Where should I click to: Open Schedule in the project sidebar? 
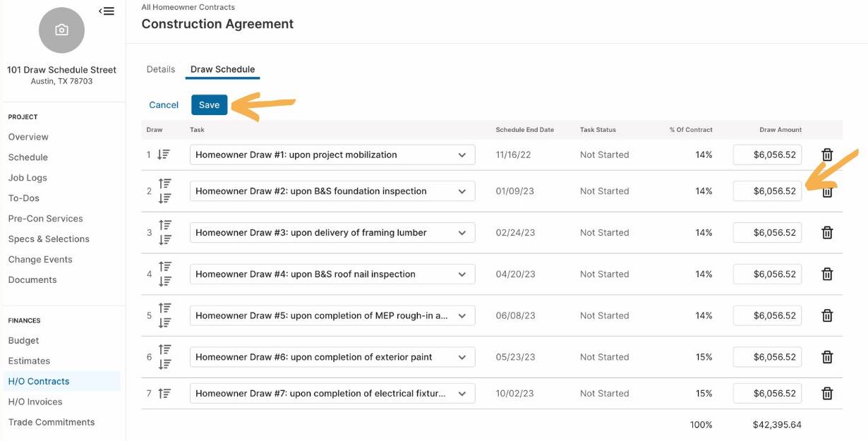(x=28, y=157)
